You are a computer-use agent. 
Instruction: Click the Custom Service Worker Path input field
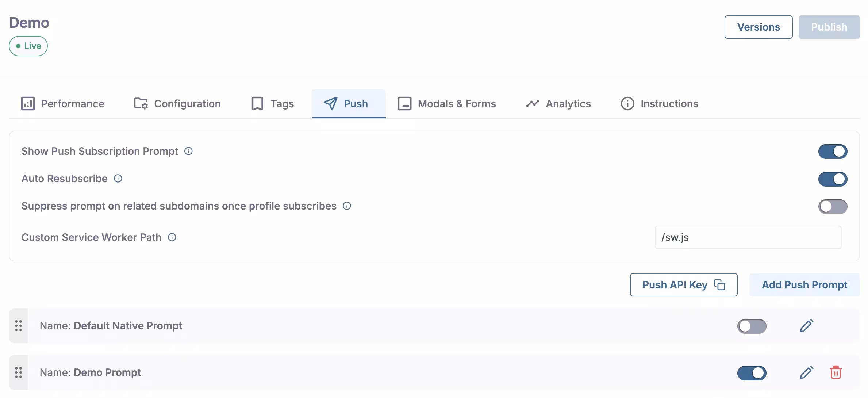748,237
